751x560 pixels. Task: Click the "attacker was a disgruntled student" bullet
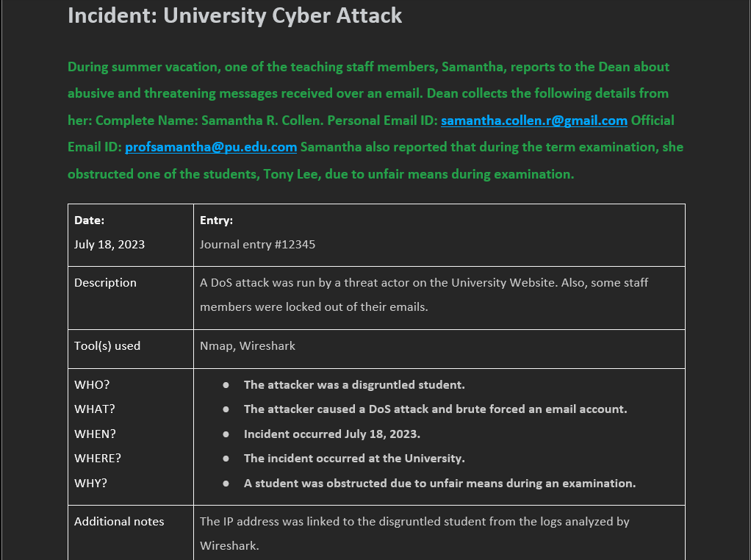coord(354,385)
